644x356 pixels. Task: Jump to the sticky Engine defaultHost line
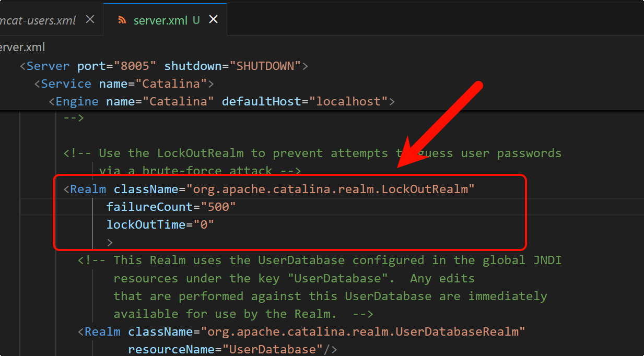pos(221,101)
